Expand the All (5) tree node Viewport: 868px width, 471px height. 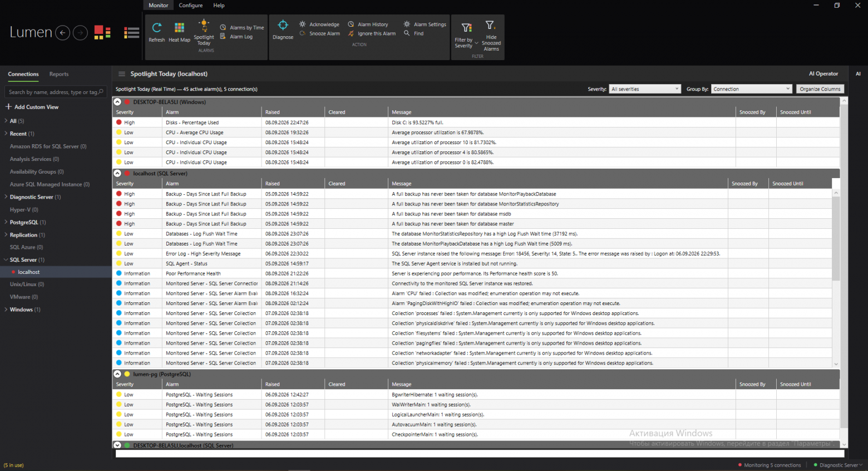tap(6, 121)
